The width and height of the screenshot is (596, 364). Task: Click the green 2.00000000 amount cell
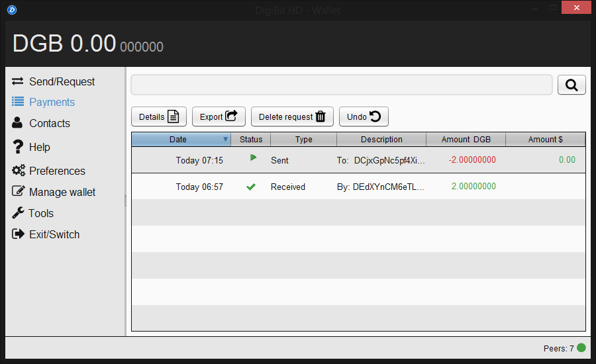[x=473, y=186]
